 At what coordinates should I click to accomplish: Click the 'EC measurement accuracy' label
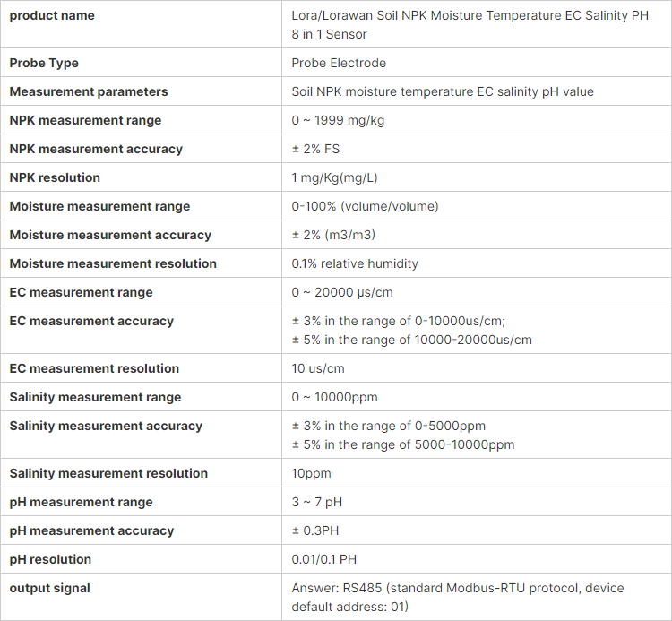[91, 321]
